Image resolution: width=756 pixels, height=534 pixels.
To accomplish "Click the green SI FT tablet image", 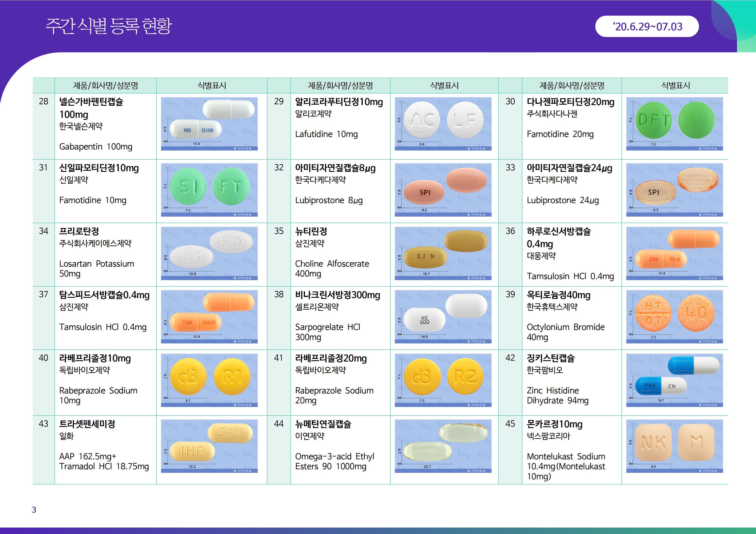I will pos(209,190).
